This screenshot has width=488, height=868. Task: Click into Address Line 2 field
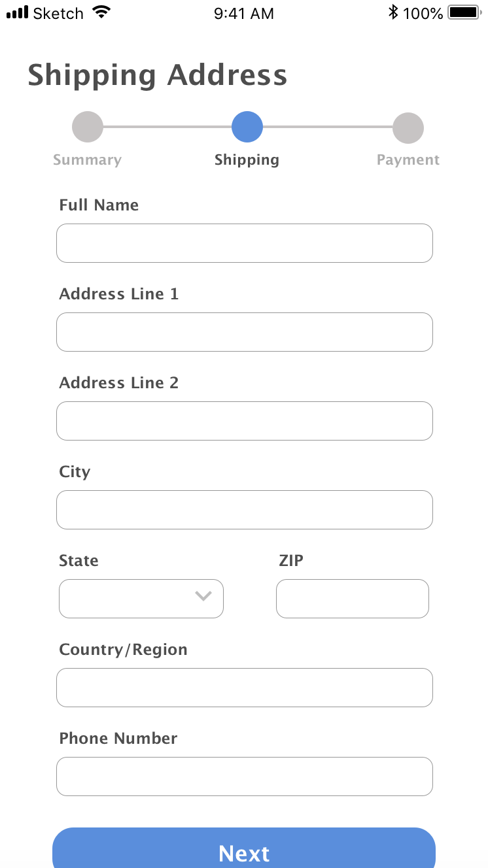(x=245, y=421)
